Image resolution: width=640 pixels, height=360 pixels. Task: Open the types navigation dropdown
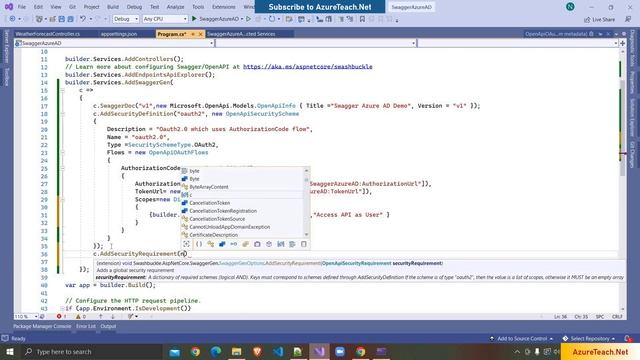(x=316, y=43)
